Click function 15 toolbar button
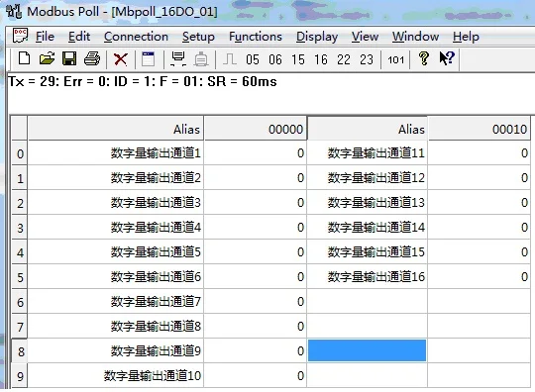Image resolution: width=535 pixels, height=392 pixels. tap(298, 59)
